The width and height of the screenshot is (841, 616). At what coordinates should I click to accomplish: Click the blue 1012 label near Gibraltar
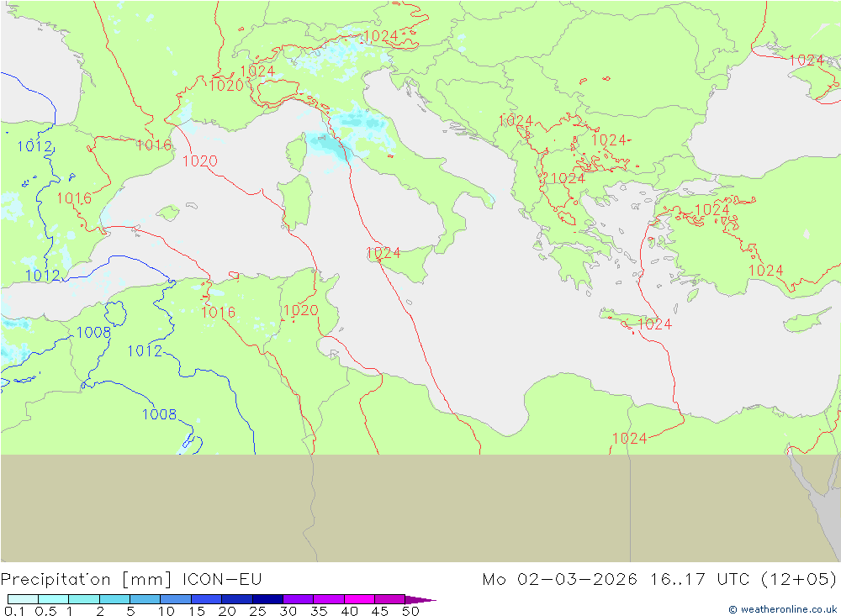click(x=43, y=276)
